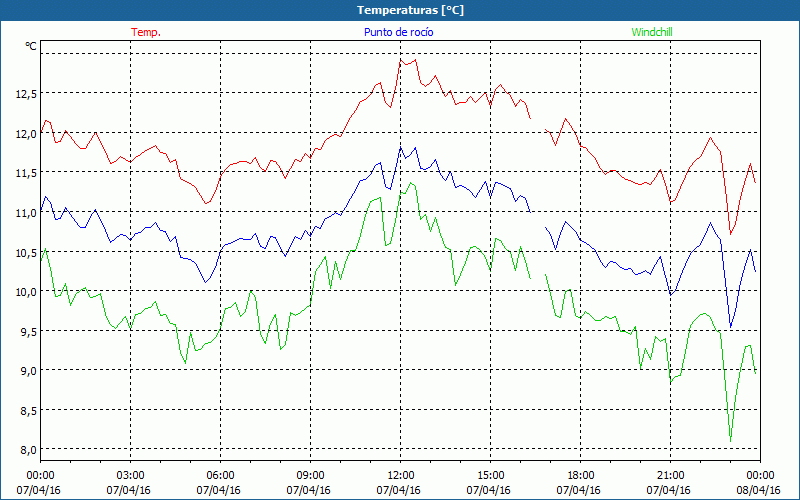Select the blue Punto de rocío legend label

398,32
